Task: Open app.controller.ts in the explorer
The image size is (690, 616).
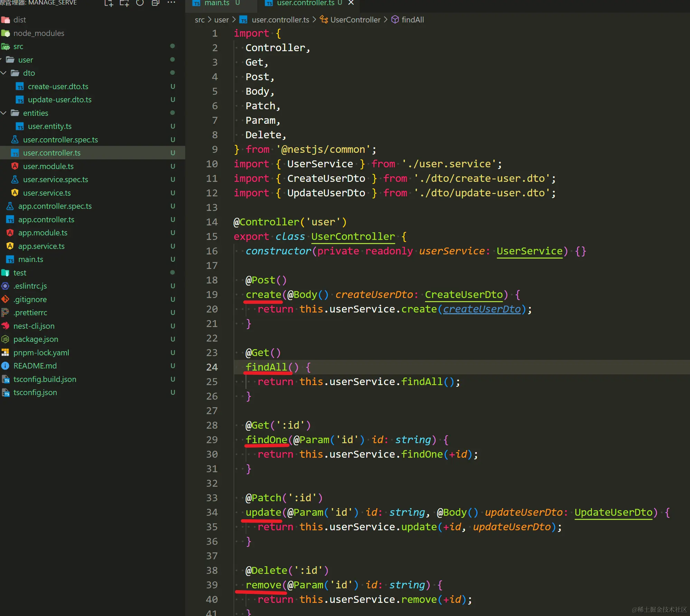Action: [46, 220]
